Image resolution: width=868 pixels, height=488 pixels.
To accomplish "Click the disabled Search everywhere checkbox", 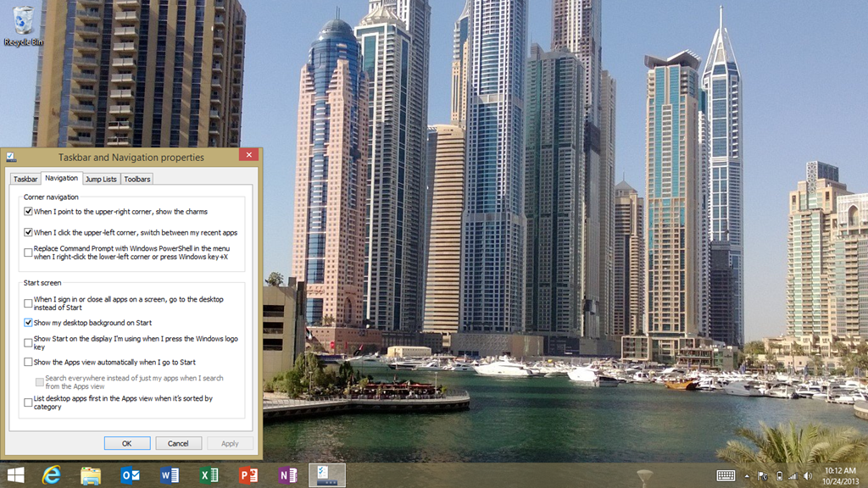I will click(40, 382).
